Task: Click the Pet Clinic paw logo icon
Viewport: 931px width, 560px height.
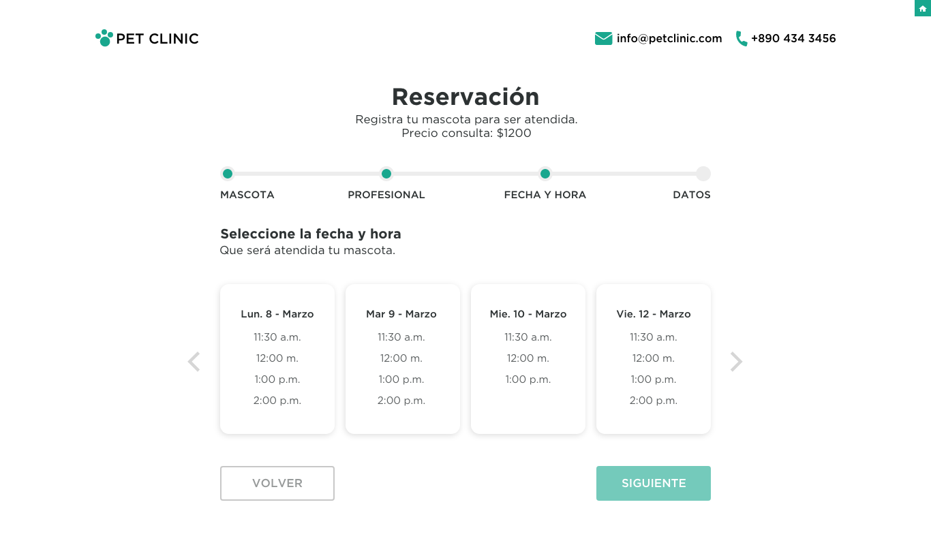Action: pos(104,38)
